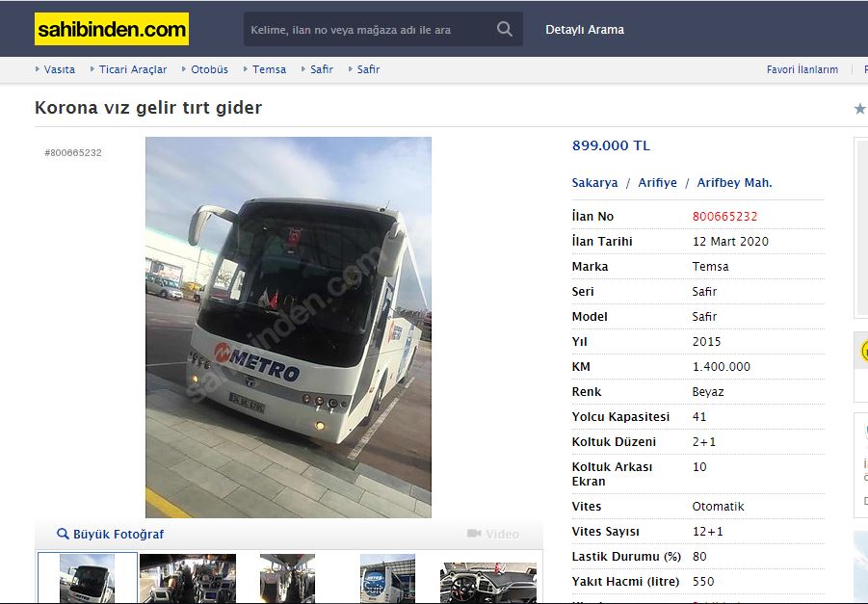
Task: Click Arifbey Mah. neighborhood link
Action: (734, 183)
